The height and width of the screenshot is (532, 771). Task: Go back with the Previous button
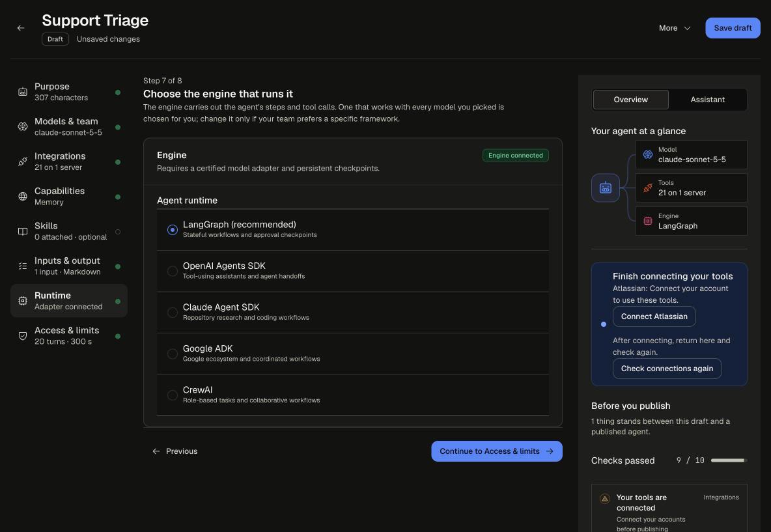click(175, 451)
